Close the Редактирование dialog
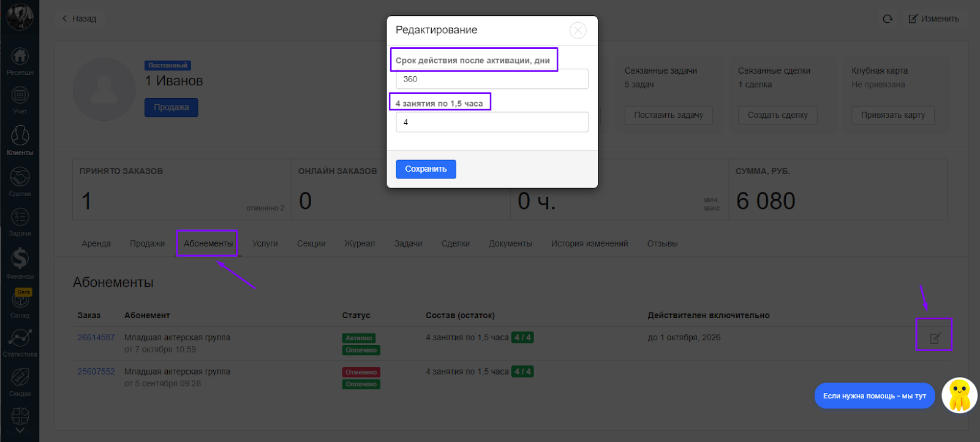Viewport: 980px width, 442px height. (x=578, y=30)
